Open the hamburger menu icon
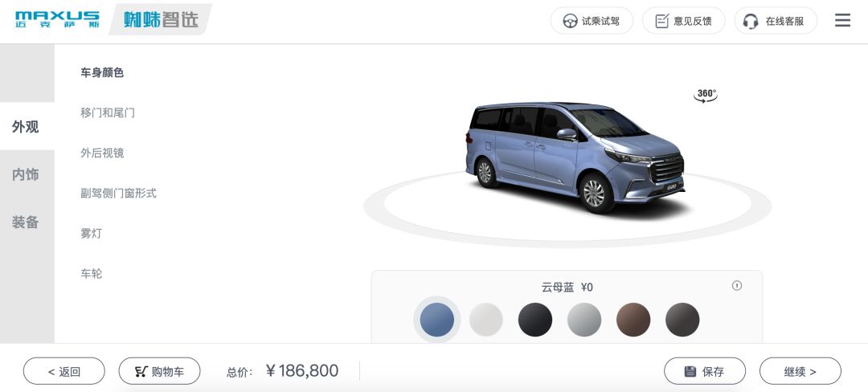868x392 pixels. tap(842, 20)
